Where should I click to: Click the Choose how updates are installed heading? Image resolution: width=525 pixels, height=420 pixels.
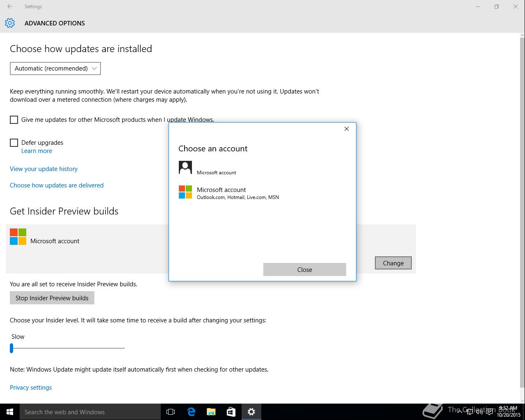(x=81, y=49)
